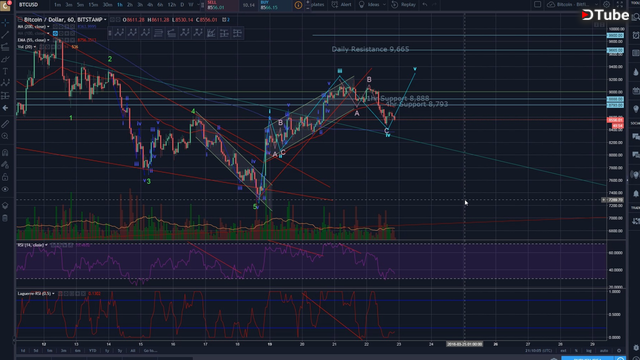Select the crosshair cursor tool
This screenshot has height=360, width=640.
tap(5, 22)
